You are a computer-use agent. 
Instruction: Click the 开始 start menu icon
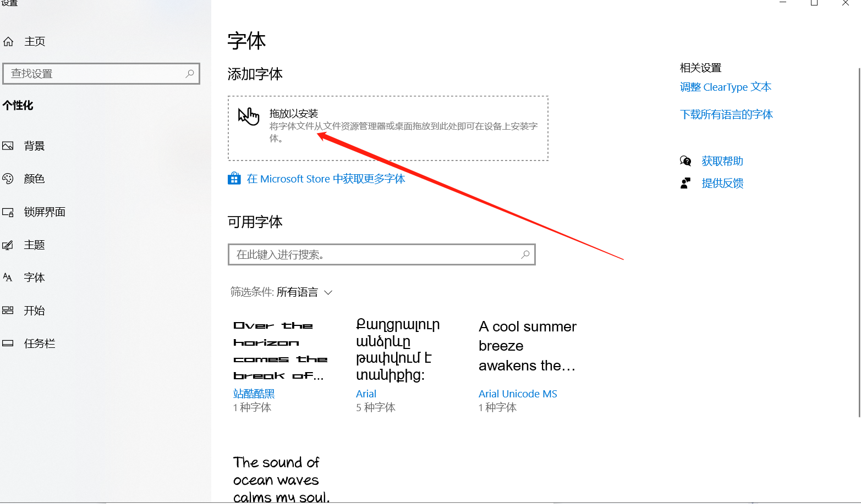[x=8, y=311]
